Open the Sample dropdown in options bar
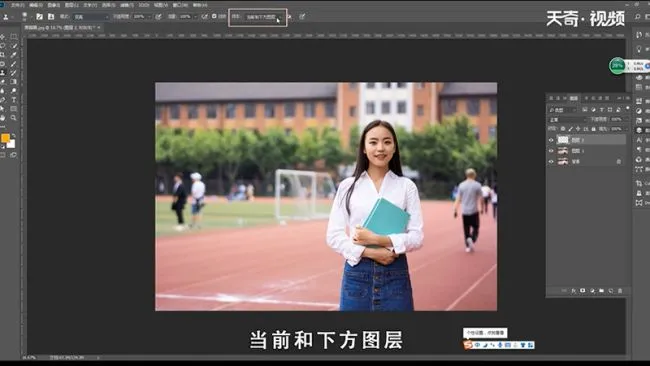 coord(262,17)
